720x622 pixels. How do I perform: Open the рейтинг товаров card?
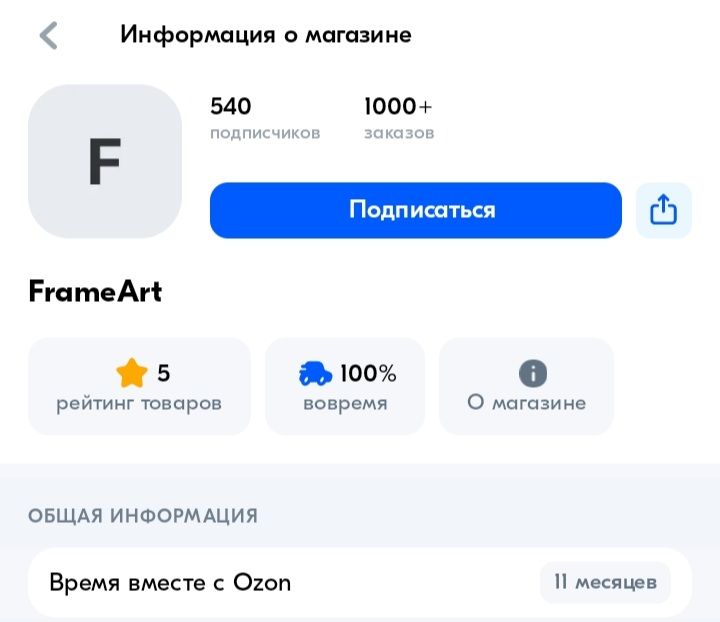coord(139,387)
